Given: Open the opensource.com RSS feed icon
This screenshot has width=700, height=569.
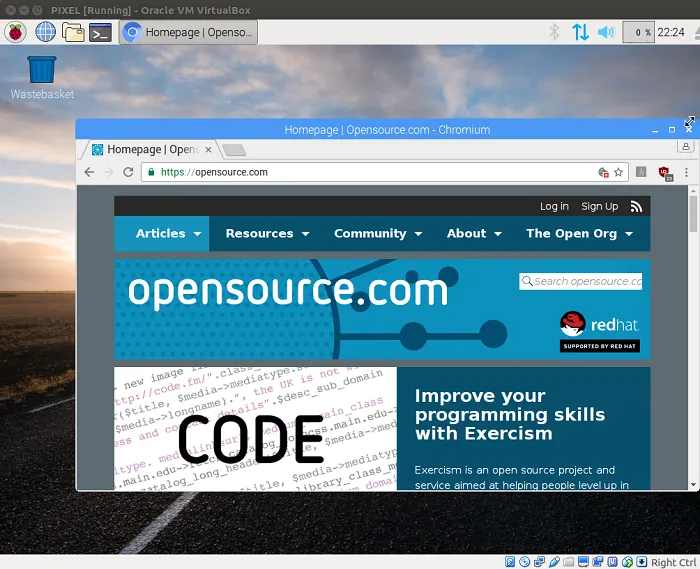Looking at the screenshot, I should [636, 206].
